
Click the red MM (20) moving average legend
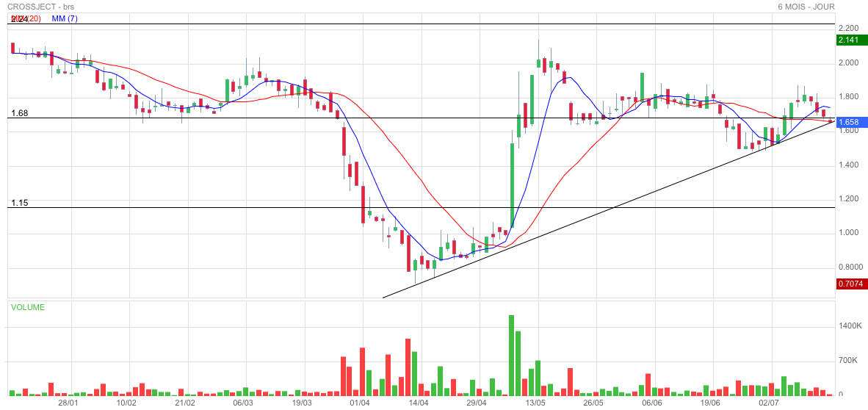point(26,19)
